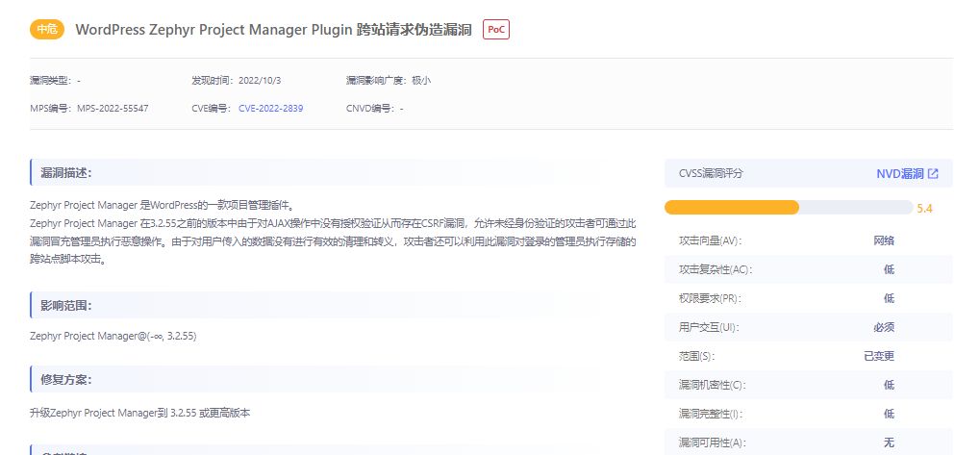Click the 漏洞可用性(A) row
980x455 pixels.
click(x=809, y=442)
